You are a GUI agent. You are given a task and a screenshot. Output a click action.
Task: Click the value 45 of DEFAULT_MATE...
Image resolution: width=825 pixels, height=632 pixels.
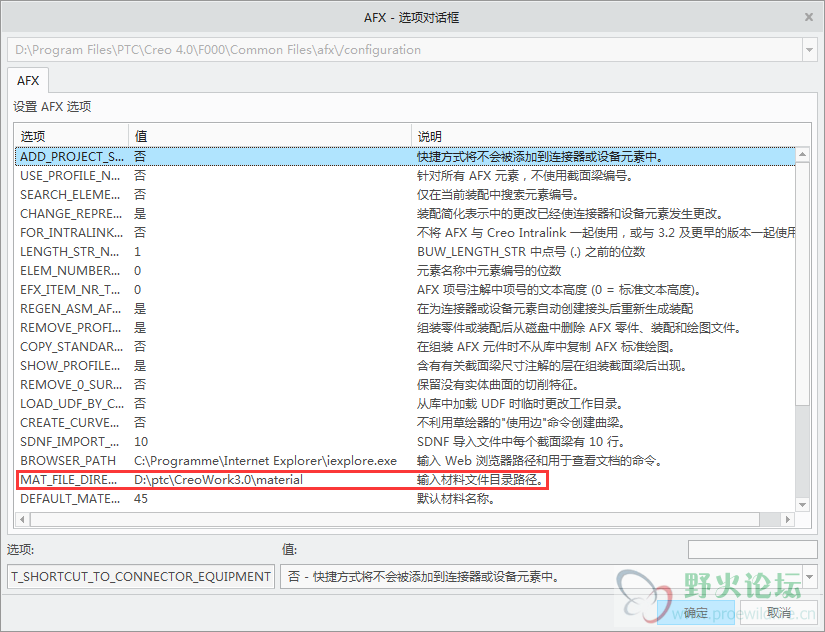(x=141, y=498)
